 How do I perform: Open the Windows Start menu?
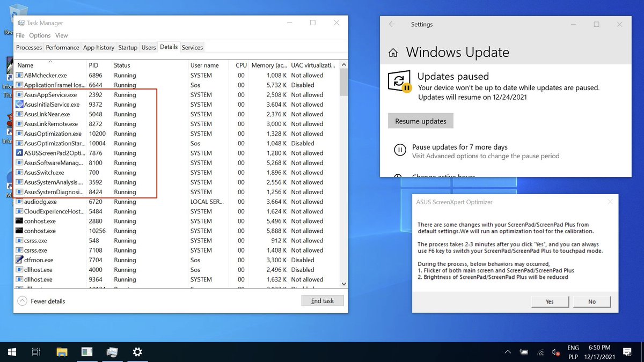tap(11, 352)
